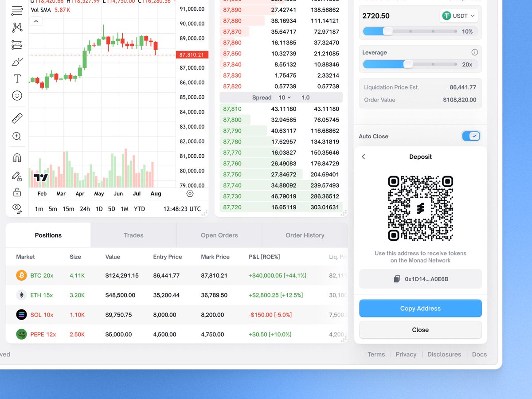This screenshot has height=399, width=532.
Task: Click the amount percentage slider handle at 10%
Action: point(387,31)
